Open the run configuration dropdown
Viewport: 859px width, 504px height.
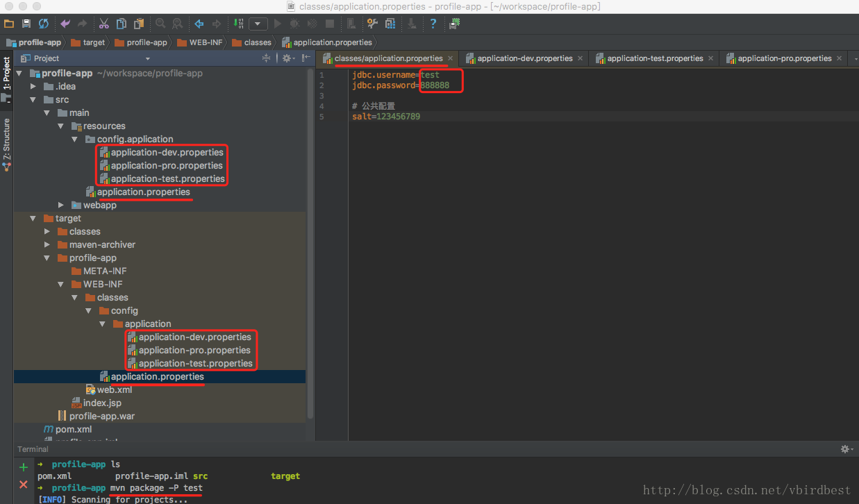point(258,24)
